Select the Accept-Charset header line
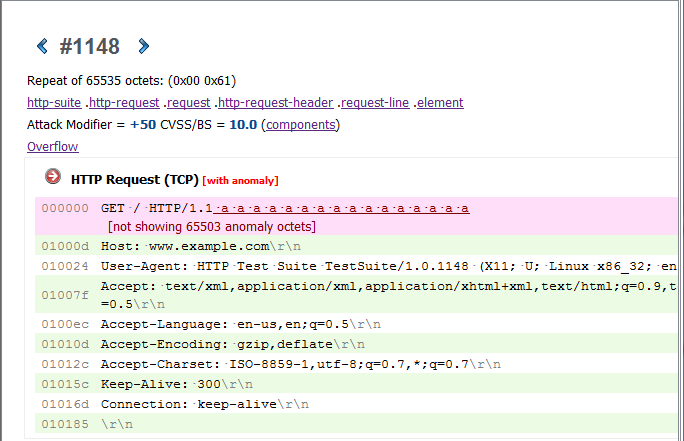Viewport: 684px width, 441px height. point(301,364)
